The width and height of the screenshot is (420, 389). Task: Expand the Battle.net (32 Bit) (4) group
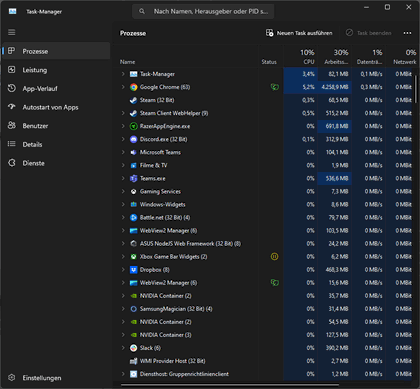click(x=123, y=217)
